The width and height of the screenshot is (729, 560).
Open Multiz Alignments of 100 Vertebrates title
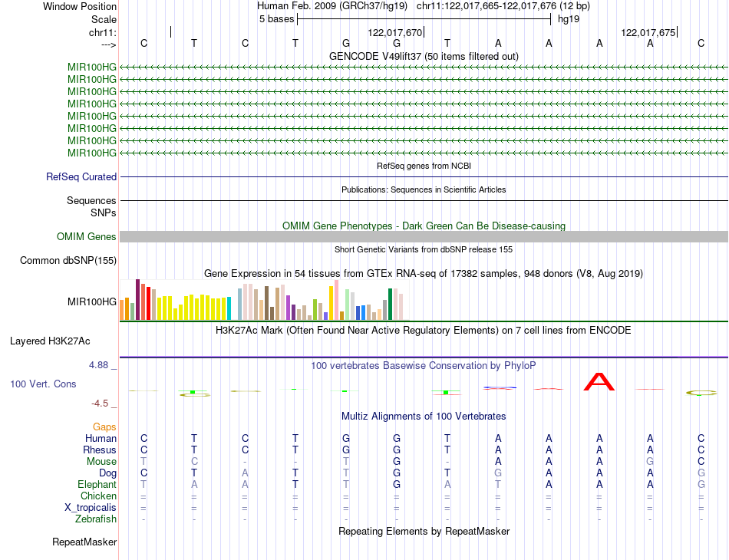[x=424, y=417]
